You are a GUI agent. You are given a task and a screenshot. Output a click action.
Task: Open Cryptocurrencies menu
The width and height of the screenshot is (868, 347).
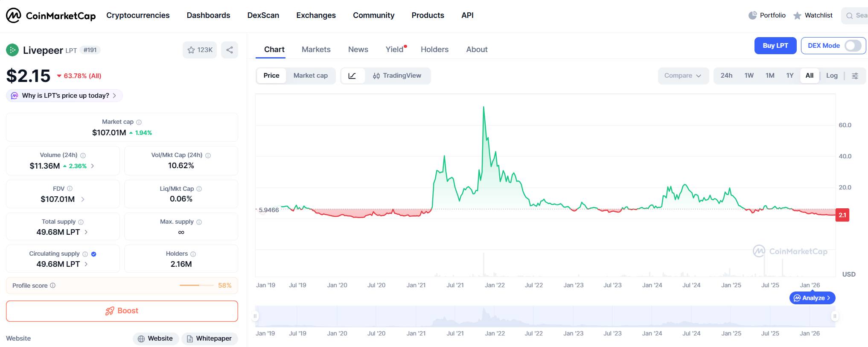pos(138,15)
